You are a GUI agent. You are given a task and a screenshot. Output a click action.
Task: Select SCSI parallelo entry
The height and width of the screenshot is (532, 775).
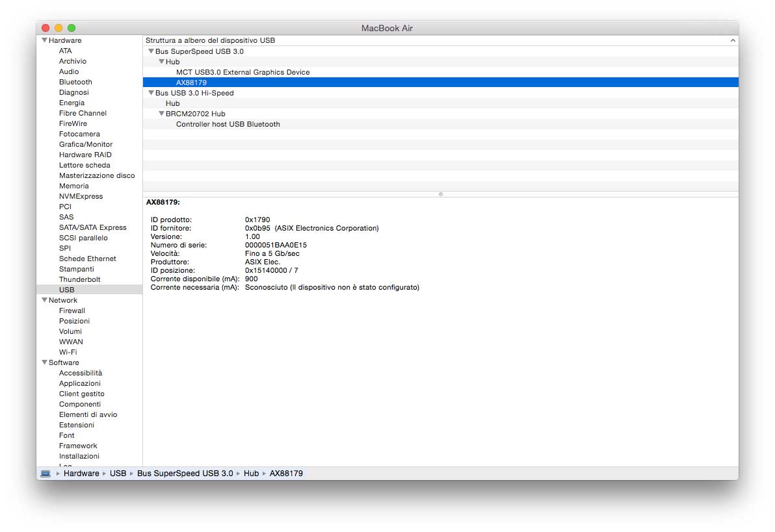(x=83, y=237)
